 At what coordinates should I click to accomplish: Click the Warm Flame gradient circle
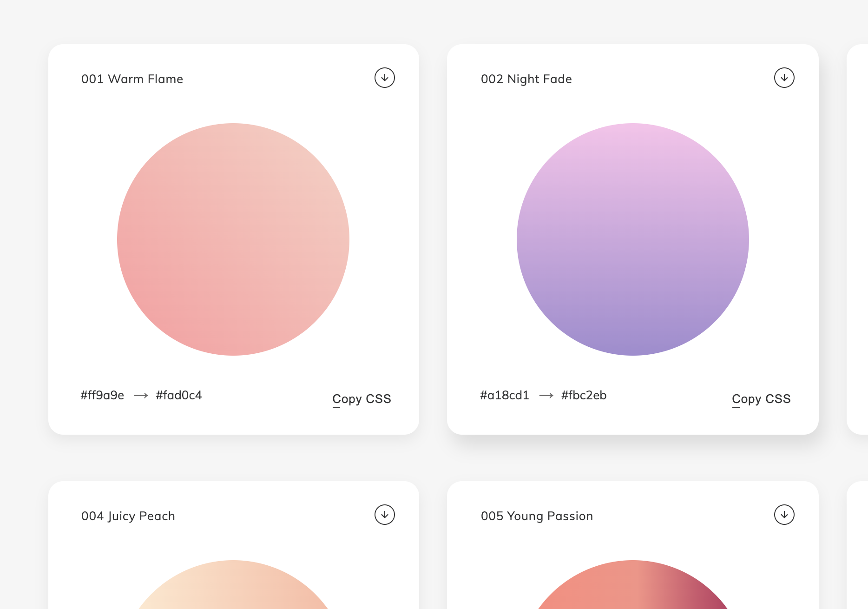tap(233, 239)
